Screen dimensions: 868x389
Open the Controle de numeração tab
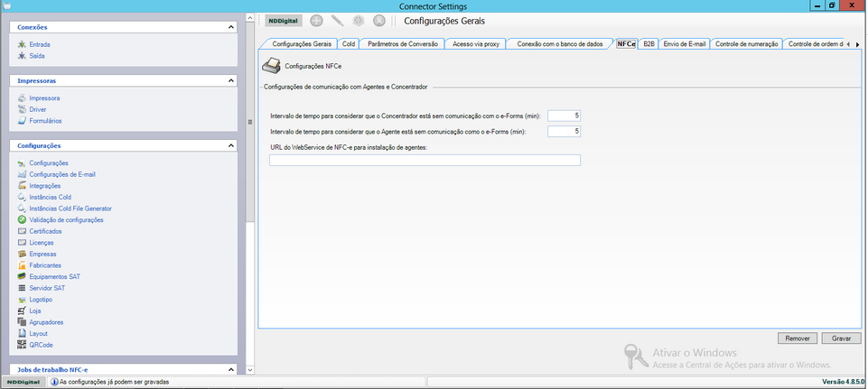pos(747,43)
